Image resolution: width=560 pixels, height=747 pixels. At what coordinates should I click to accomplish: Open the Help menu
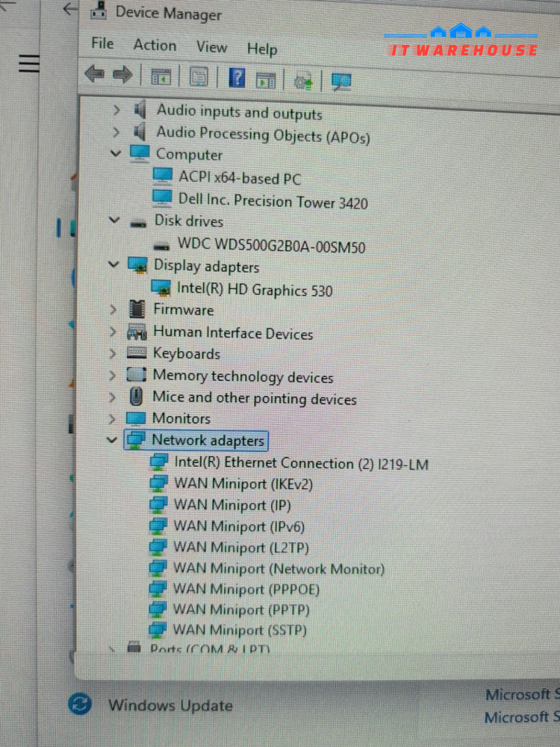(262, 49)
